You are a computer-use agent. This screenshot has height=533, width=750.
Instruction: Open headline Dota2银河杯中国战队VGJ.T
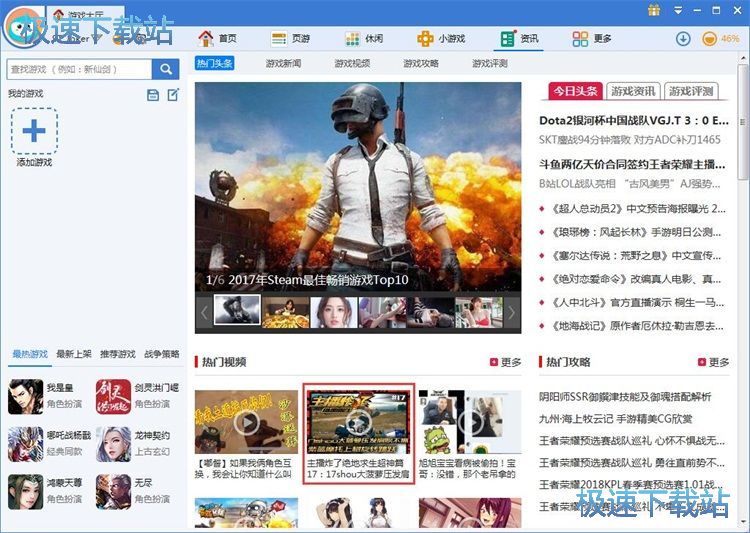634,121
